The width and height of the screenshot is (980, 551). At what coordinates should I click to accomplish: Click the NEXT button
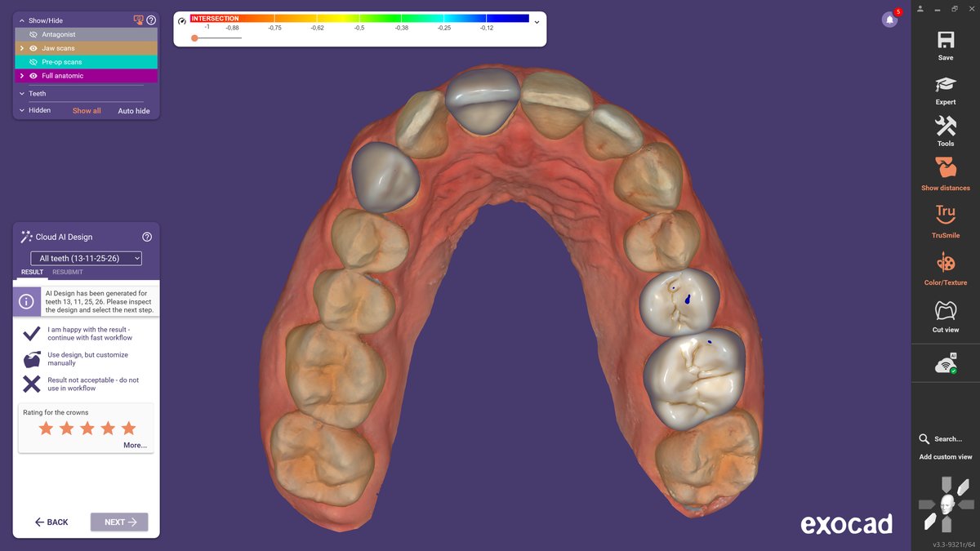(119, 522)
